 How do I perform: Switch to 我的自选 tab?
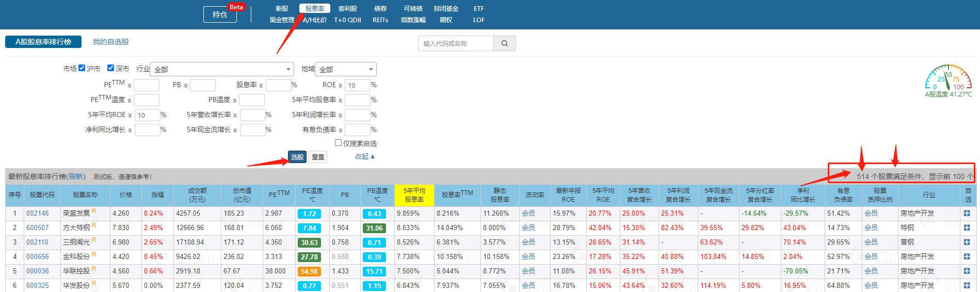tap(110, 42)
